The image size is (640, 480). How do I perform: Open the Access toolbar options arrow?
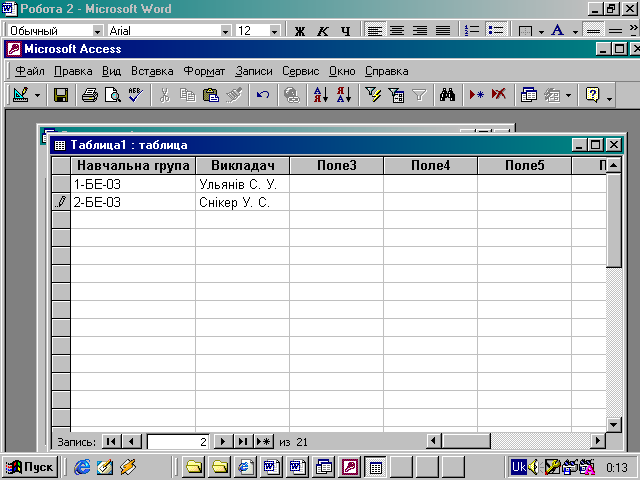[x=609, y=98]
